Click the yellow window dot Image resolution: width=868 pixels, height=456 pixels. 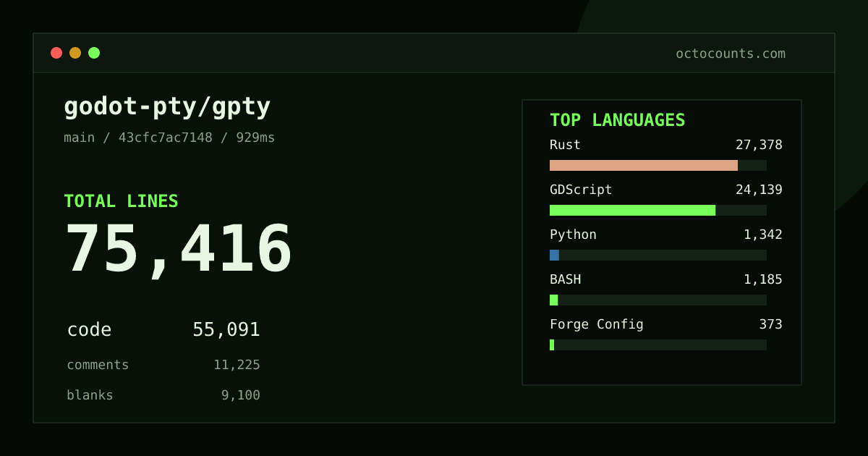(75, 53)
